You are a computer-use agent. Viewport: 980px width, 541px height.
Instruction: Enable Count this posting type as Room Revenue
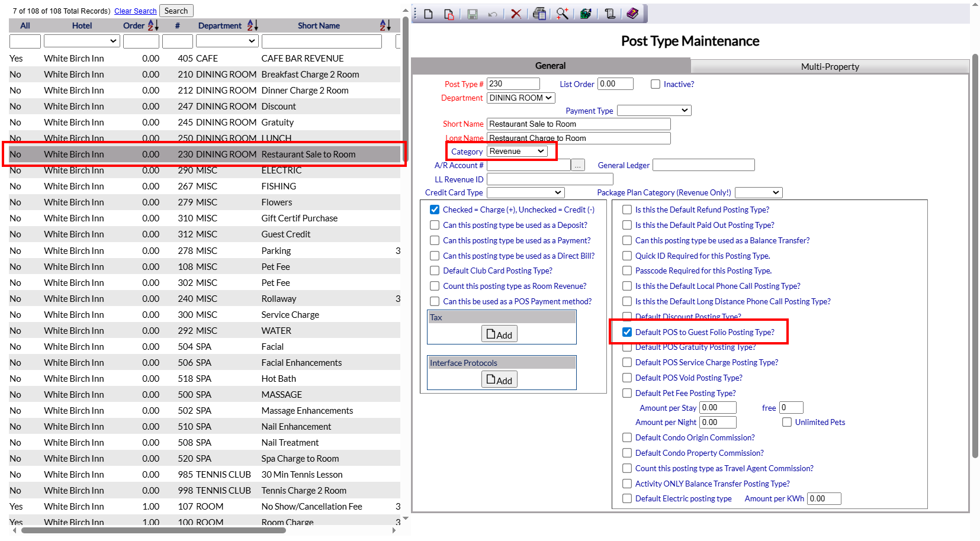pos(435,286)
